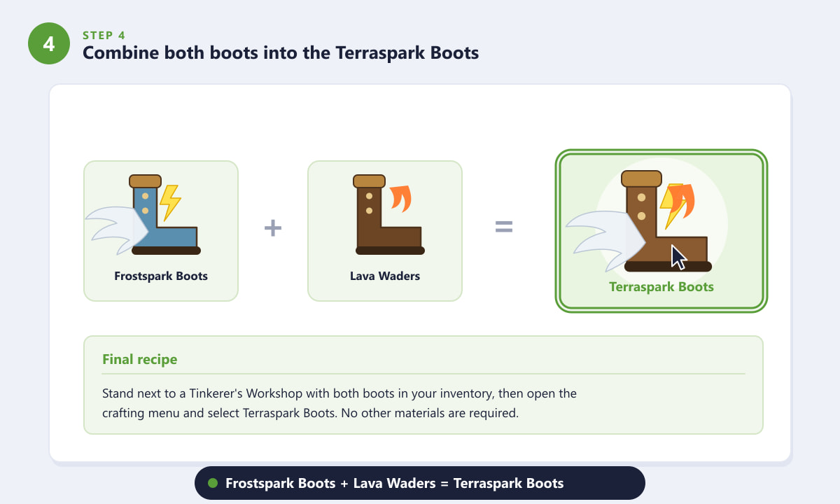The image size is (840, 504).
Task: Click the "Lava Waders" label
Action: click(x=385, y=276)
